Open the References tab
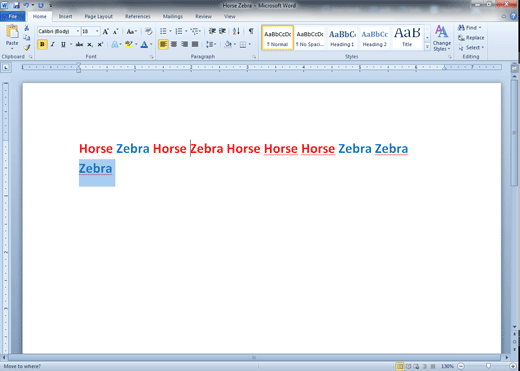This screenshot has height=371, width=520. (x=138, y=16)
